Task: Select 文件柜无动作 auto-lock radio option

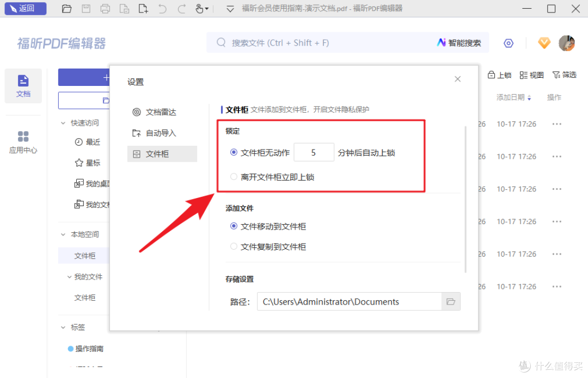Action: 234,152
